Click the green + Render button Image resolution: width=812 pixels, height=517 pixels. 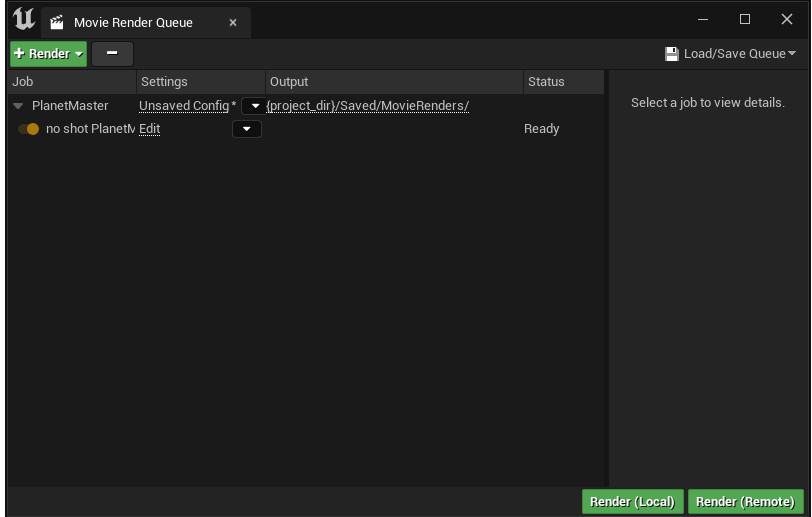[48, 54]
